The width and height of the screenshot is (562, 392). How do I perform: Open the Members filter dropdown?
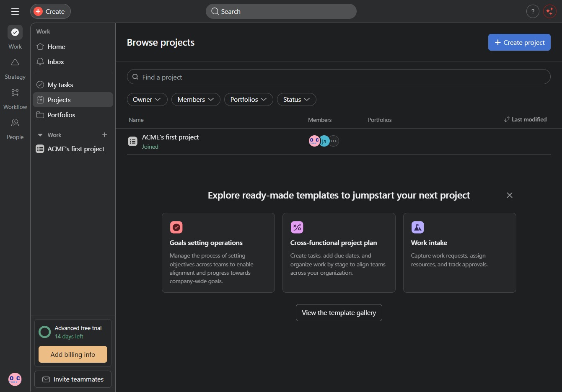tap(196, 99)
